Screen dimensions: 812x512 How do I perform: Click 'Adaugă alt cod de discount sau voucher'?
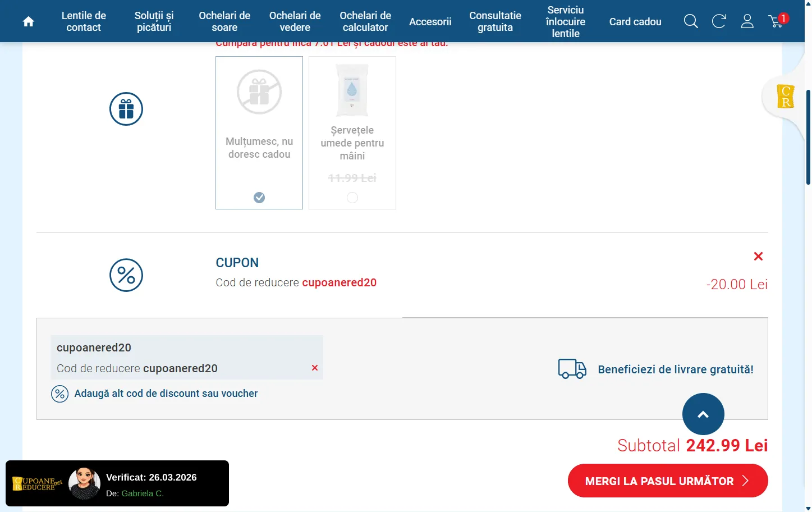click(166, 394)
